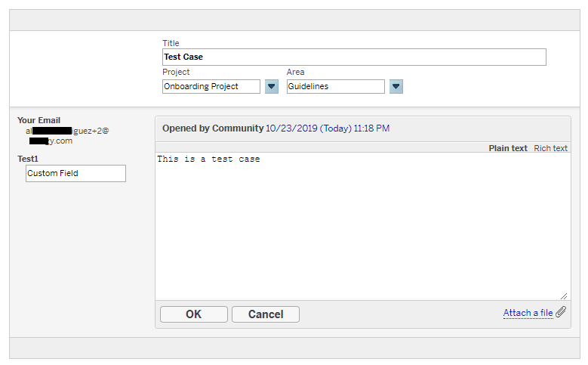
Task: Open the Attach a file link
Action: (x=528, y=313)
